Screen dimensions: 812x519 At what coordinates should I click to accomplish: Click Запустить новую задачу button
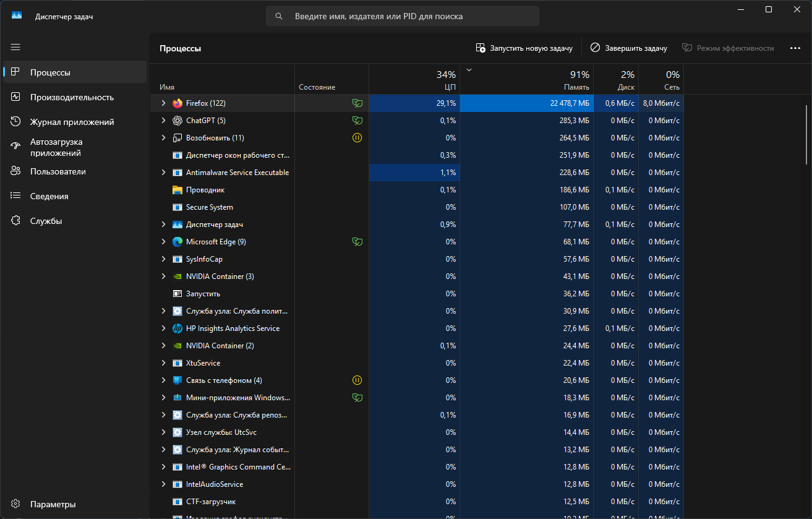coord(524,48)
